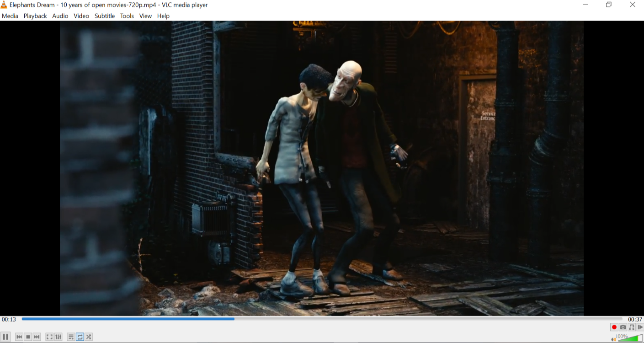This screenshot has width=644, height=343.
Task: Toggle remaining time on 00:37 label
Action: 635,319
